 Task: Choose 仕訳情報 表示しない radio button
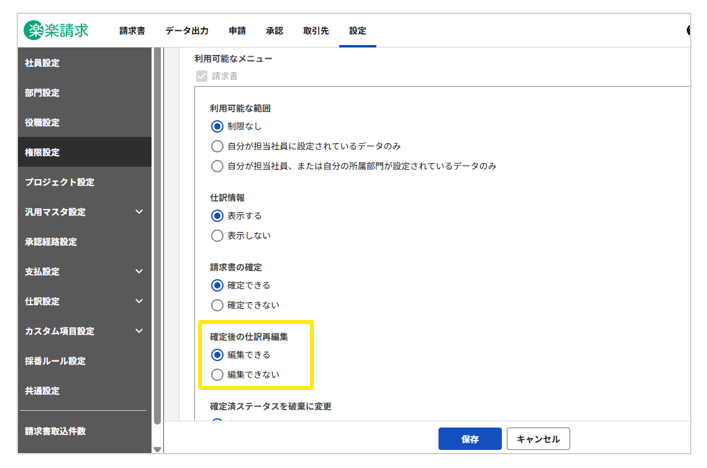pos(217,236)
